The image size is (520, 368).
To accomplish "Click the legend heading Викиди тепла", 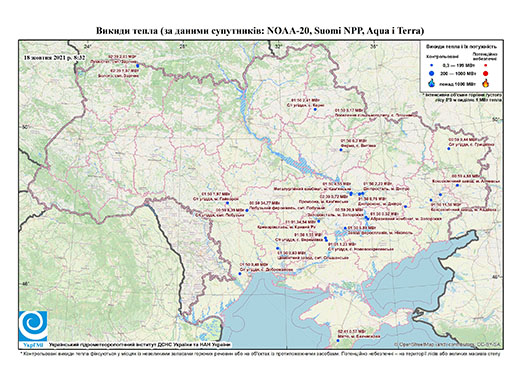I will 462,47.
